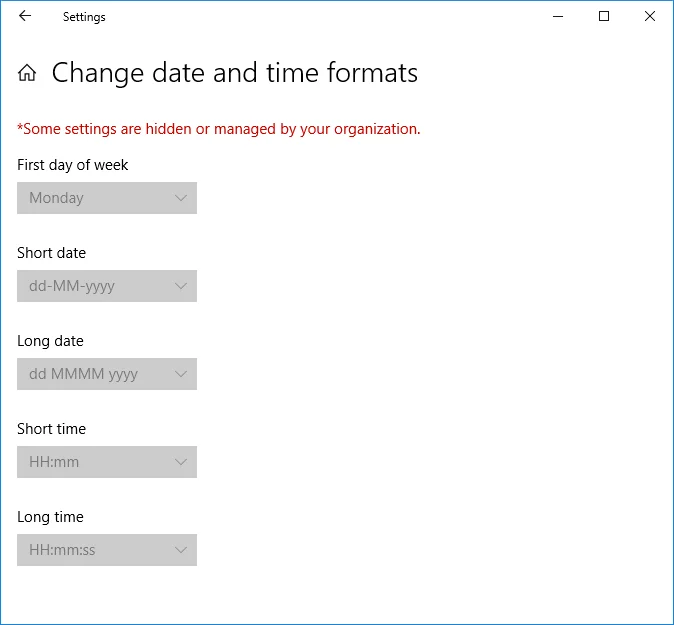
Task: Open Settings home via house icon
Action: tap(27, 73)
